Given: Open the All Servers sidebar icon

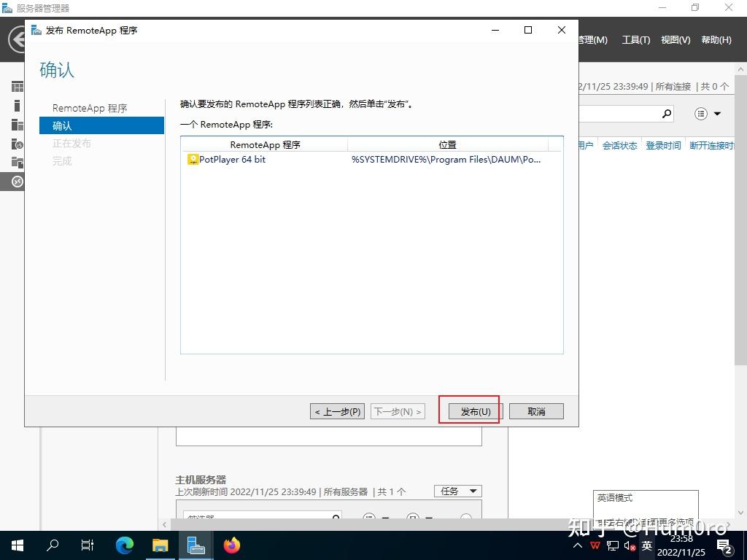Looking at the screenshot, I should pyautogui.click(x=17, y=124).
